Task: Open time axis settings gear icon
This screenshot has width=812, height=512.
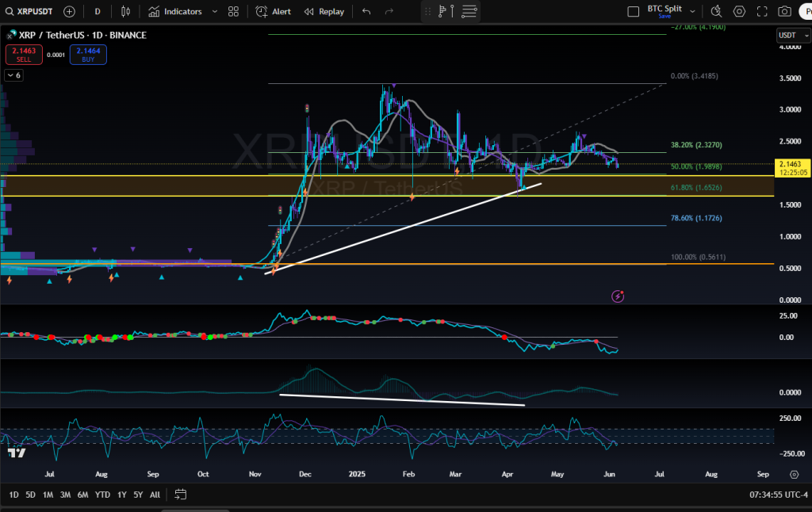Action: click(794, 474)
